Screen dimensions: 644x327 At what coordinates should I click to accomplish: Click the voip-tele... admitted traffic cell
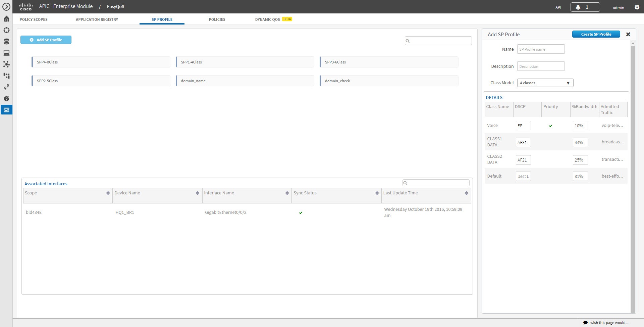(x=612, y=125)
